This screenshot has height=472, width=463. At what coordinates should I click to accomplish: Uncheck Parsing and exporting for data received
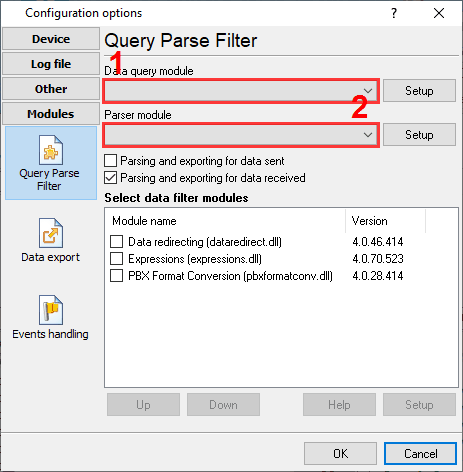click(x=110, y=178)
